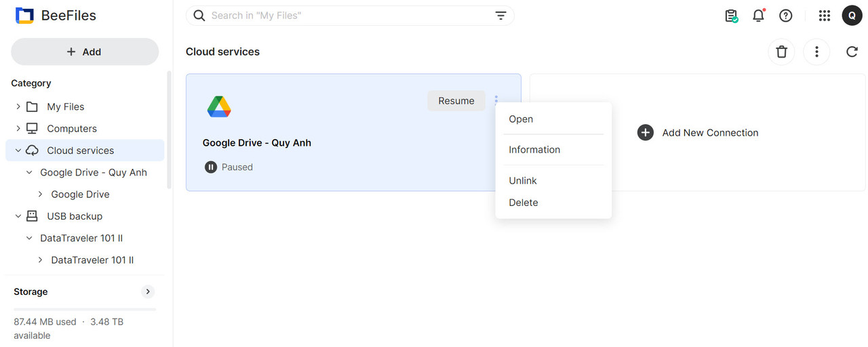Expand the Storage details arrow
The image size is (868, 347).
pos(148,291)
